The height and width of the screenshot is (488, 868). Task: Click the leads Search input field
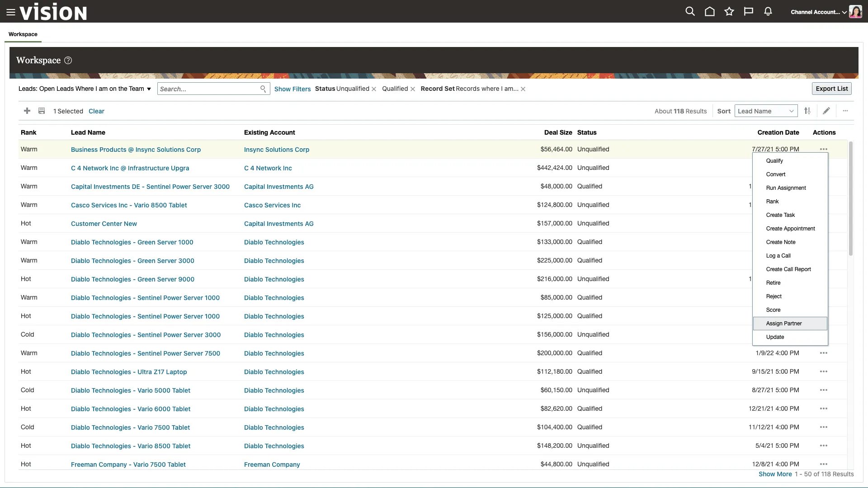click(208, 89)
